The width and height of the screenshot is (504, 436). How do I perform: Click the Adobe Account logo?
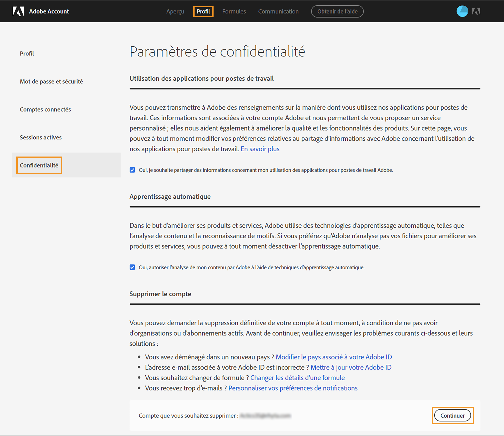(41, 11)
